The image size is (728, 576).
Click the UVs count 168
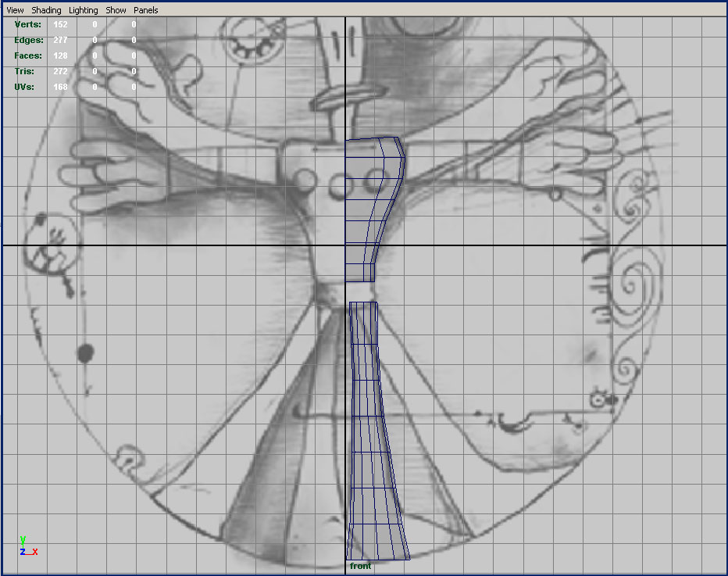click(x=60, y=87)
